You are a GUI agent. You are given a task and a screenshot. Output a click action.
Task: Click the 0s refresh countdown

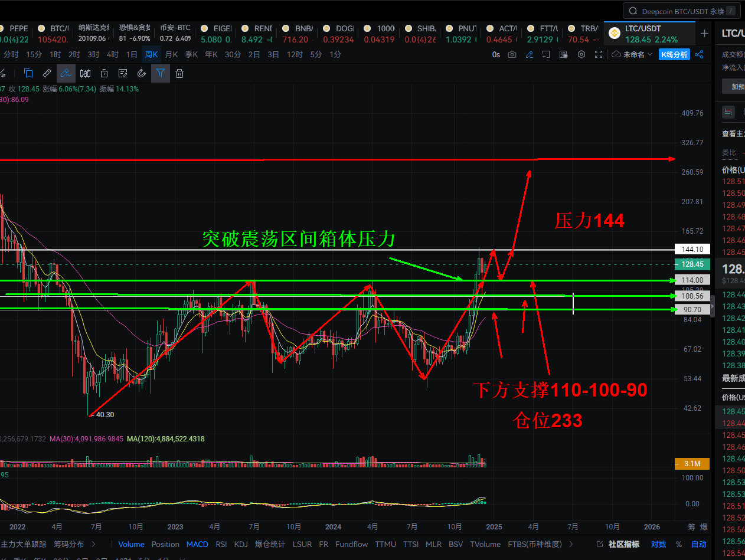click(x=496, y=54)
